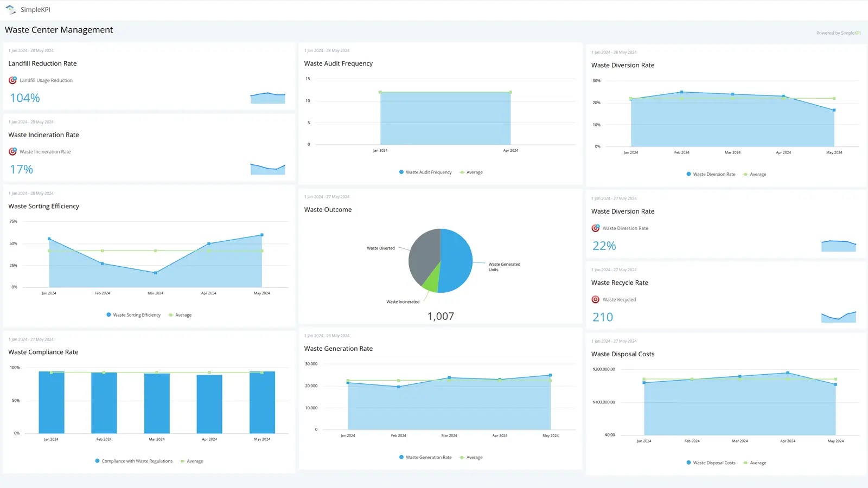Open the date range on Waste Generation Rate card

coord(327,335)
